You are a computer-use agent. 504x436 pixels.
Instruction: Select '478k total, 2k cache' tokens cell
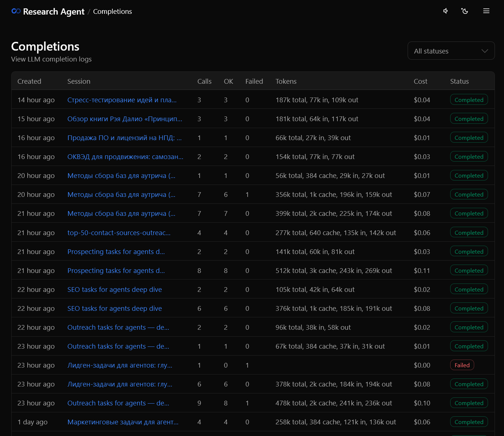coord(334,403)
